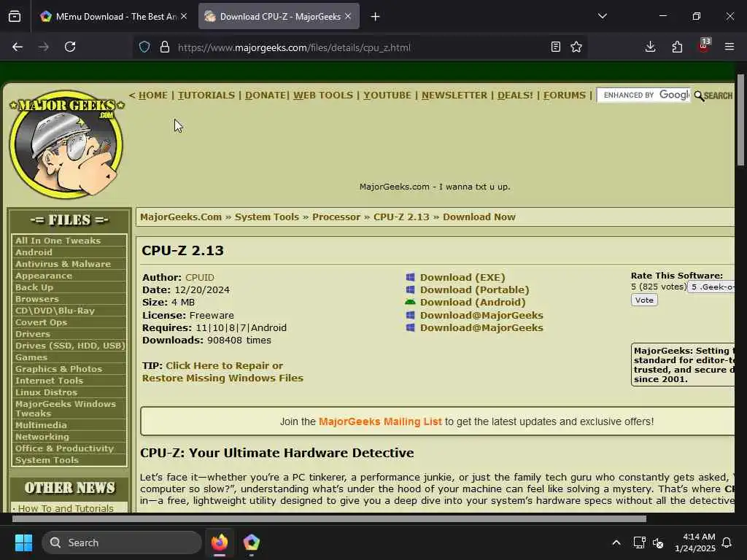
Task: Close the Download CPU-Z tab
Action: click(x=348, y=16)
